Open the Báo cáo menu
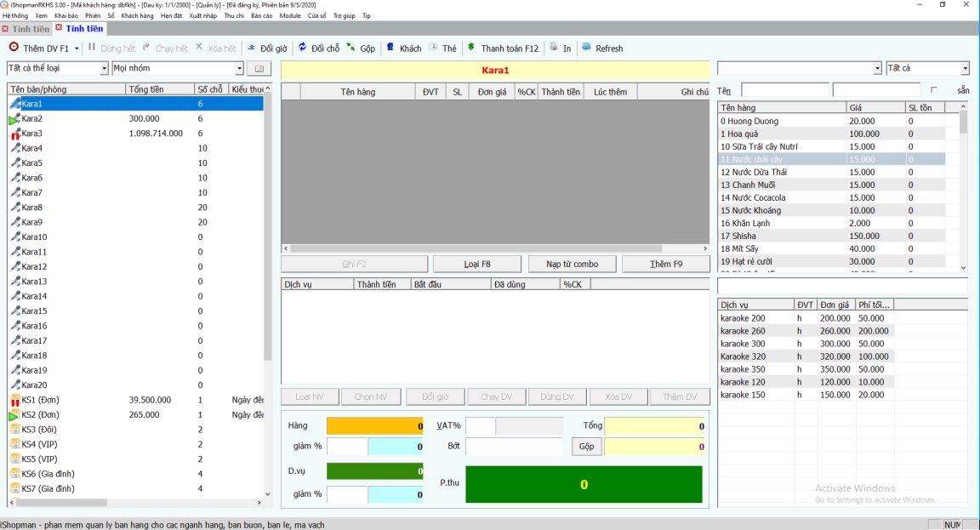This screenshot has width=980, height=530. pyautogui.click(x=261, y=16)
